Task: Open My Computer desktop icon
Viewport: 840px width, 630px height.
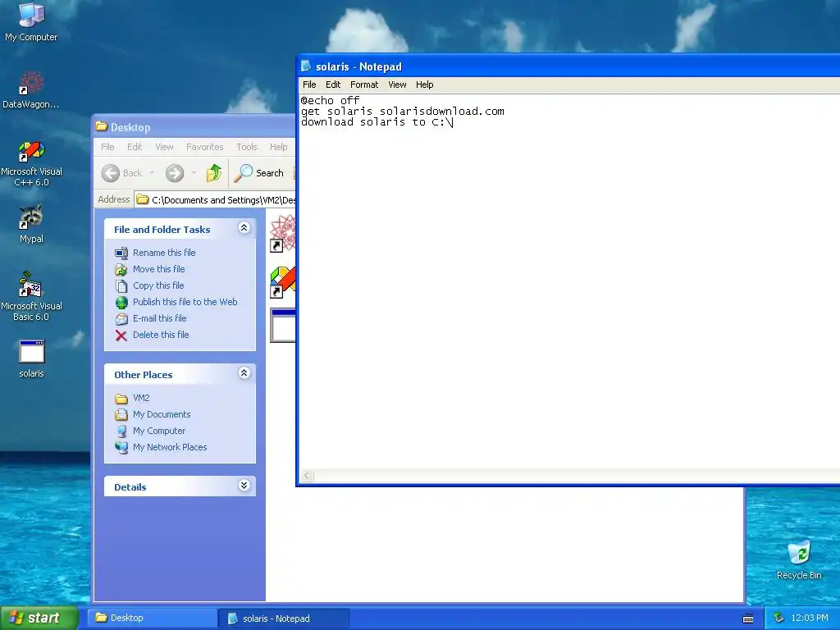Action: (x=31, y=21)
